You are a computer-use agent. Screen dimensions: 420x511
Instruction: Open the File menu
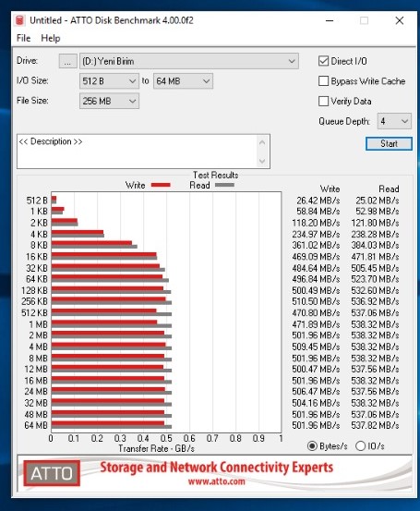pos(23,38)
